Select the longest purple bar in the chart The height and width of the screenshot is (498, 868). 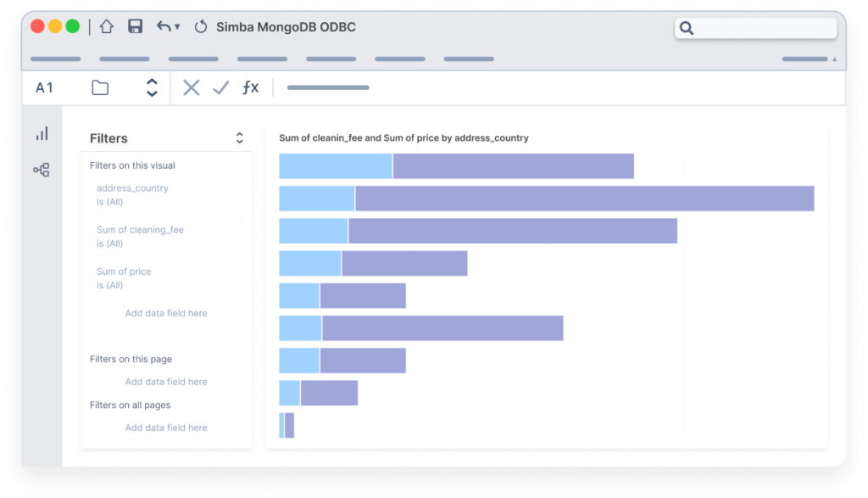[585, 198]
